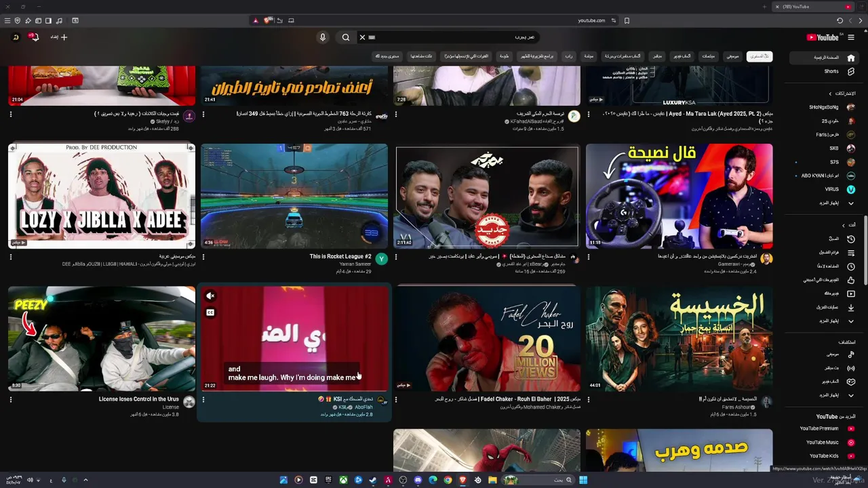Open Live broadcast in the Explore section
This screenshot has width=868, height=488.
point(850,368)
